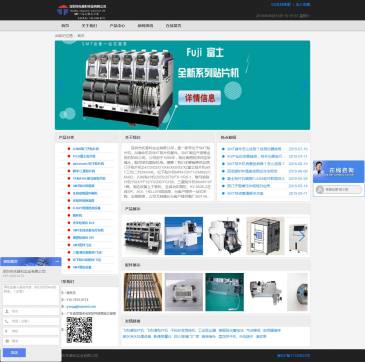Open the third nav menu item 产品中心
365x362 pixels.
click(117, 26)
